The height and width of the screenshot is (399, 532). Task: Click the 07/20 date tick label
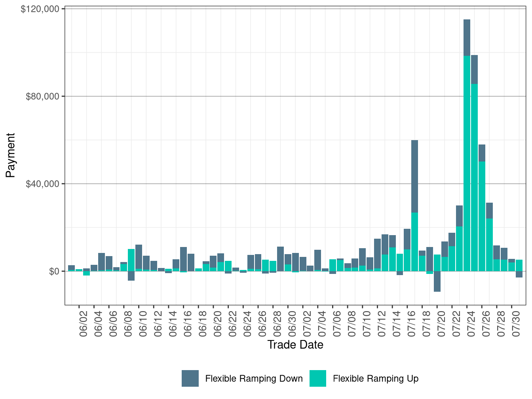coord(442,324)
